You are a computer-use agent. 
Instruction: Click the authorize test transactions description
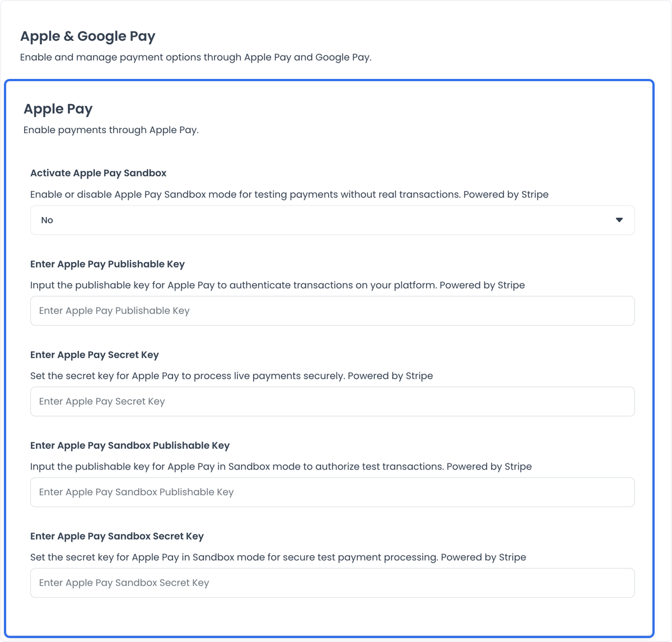point(281,466)
